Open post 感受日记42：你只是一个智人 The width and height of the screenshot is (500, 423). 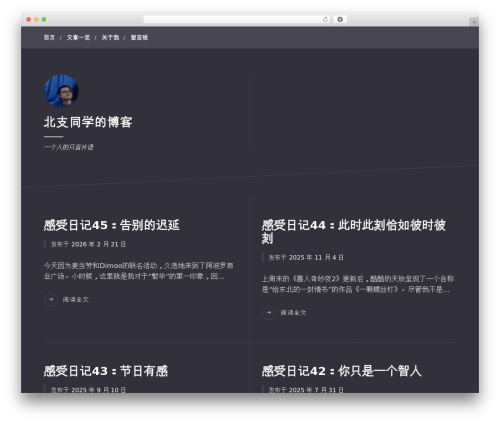(x=341, y=371)
